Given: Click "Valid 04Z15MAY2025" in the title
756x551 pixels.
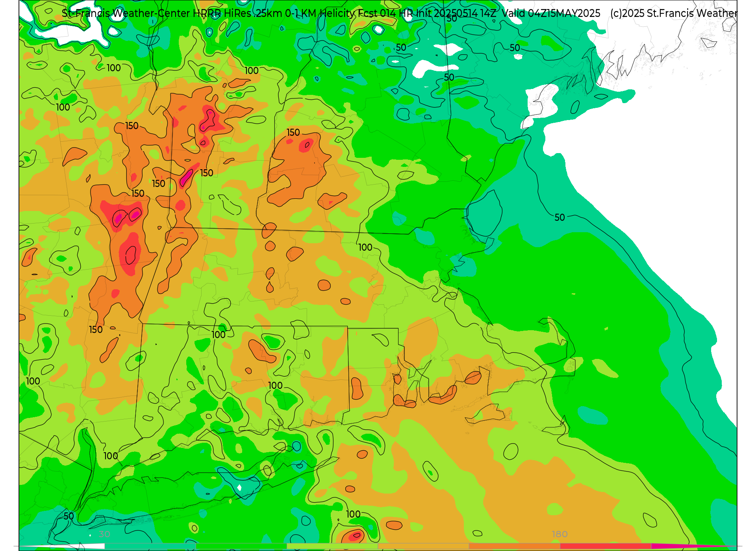Looking at the screenshot, I should [x=551, y=13].
